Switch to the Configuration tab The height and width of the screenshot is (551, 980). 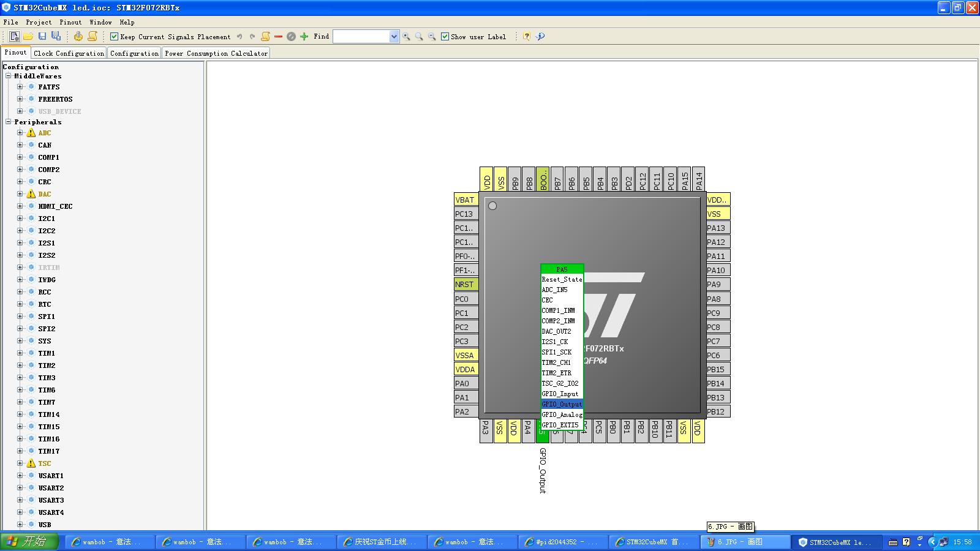pos(134,53)
